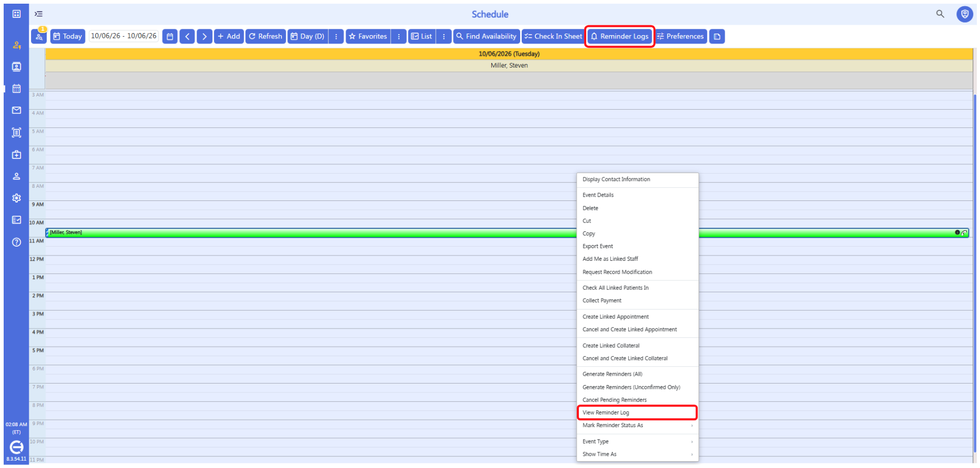Choose Generate Reminders (All) option
The image size is (980, 468).
pos(638,374)
